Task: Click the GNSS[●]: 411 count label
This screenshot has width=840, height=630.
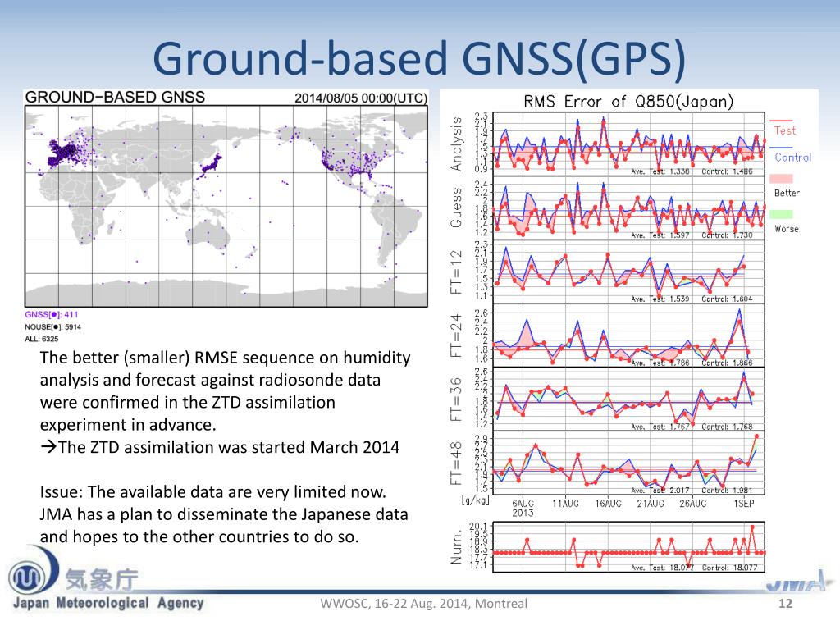Action: pos(52,314)
